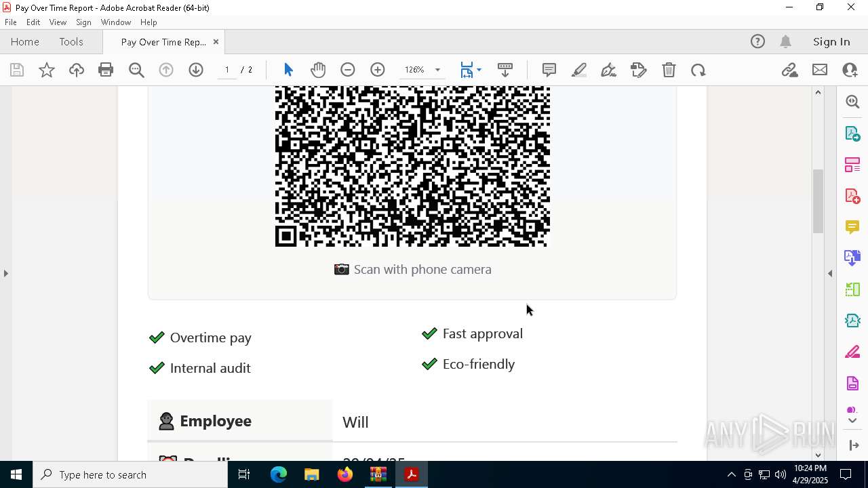The height and width of the screenshot is (488, 868).
Task: Click the page number field
Action: click(x=227, y=70)
